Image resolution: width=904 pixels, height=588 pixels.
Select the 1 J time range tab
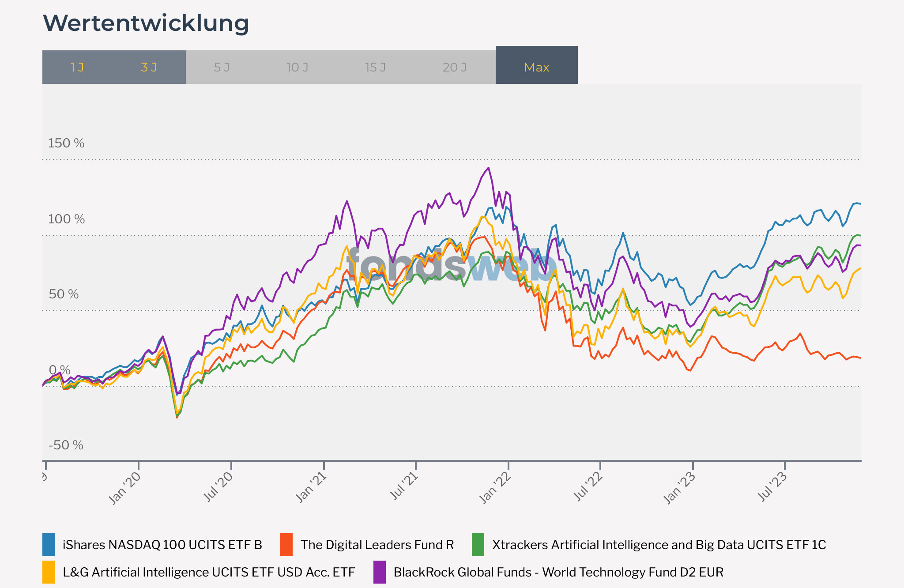[x=77, y=68]
